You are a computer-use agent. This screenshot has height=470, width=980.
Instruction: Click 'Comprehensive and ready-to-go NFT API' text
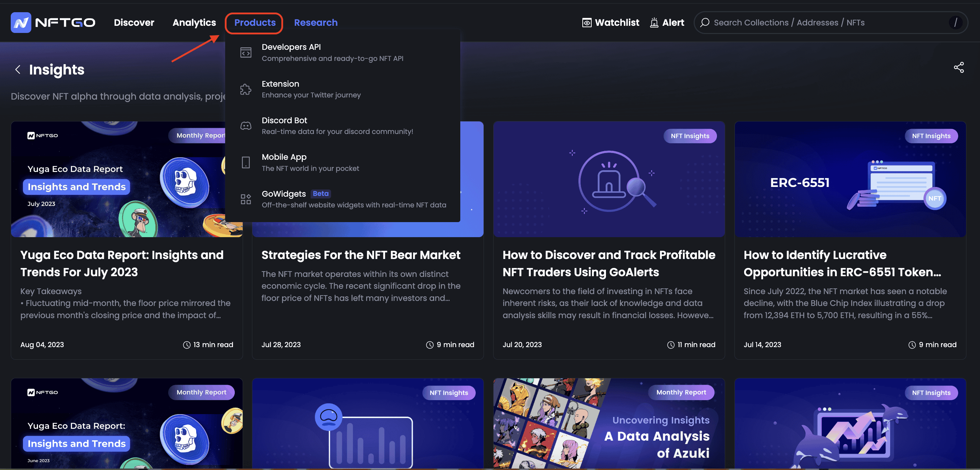click(x=332, y=58)
